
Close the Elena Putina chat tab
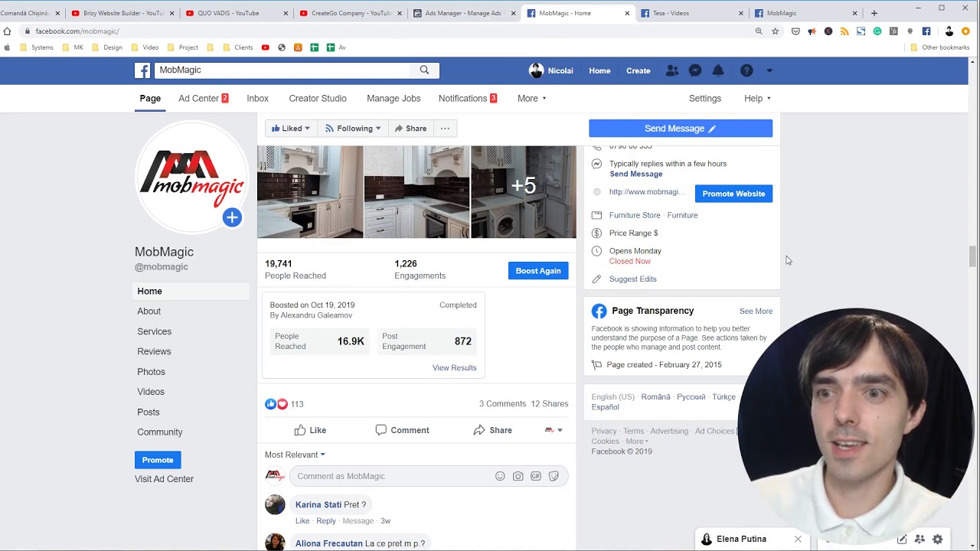point(798,539)
